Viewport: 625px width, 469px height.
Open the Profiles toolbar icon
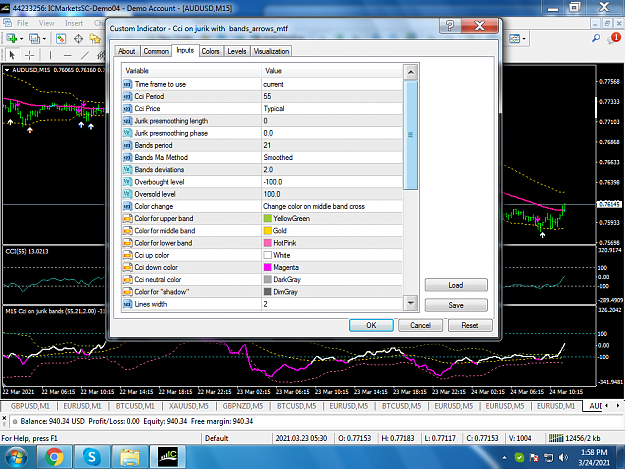[34, 39]
